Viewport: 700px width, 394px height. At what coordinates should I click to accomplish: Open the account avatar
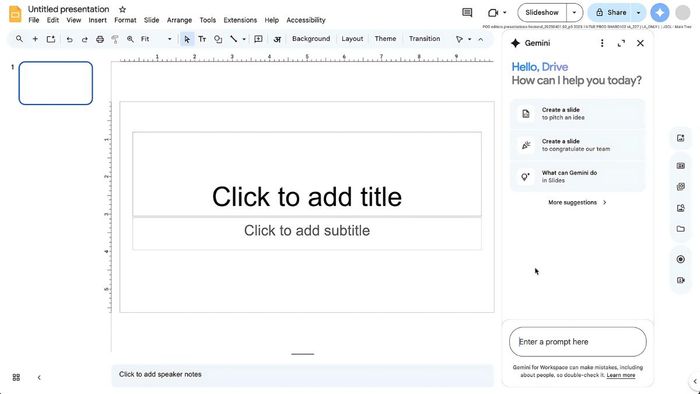coord(683,12)
